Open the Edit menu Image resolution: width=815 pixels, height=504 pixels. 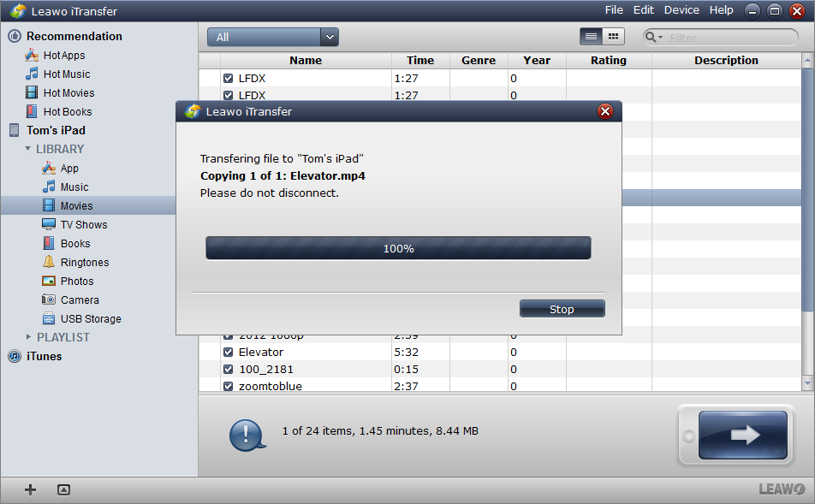tap(644, 10)
